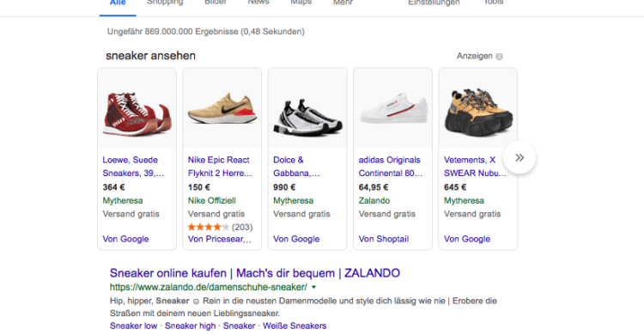Switch to the Bilder tab
The image size is (644, 335).
216,3
